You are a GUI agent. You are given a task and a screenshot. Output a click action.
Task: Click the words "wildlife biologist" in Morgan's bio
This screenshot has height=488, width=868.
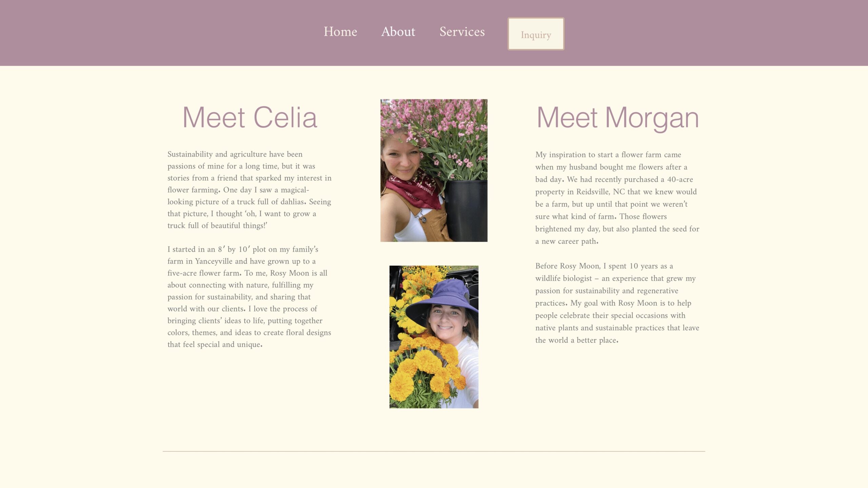564,279
